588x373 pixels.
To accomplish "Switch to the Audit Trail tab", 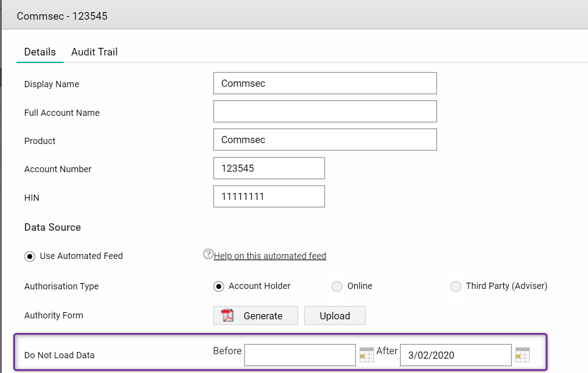I will pyautogui.click(x=94, y=52).
